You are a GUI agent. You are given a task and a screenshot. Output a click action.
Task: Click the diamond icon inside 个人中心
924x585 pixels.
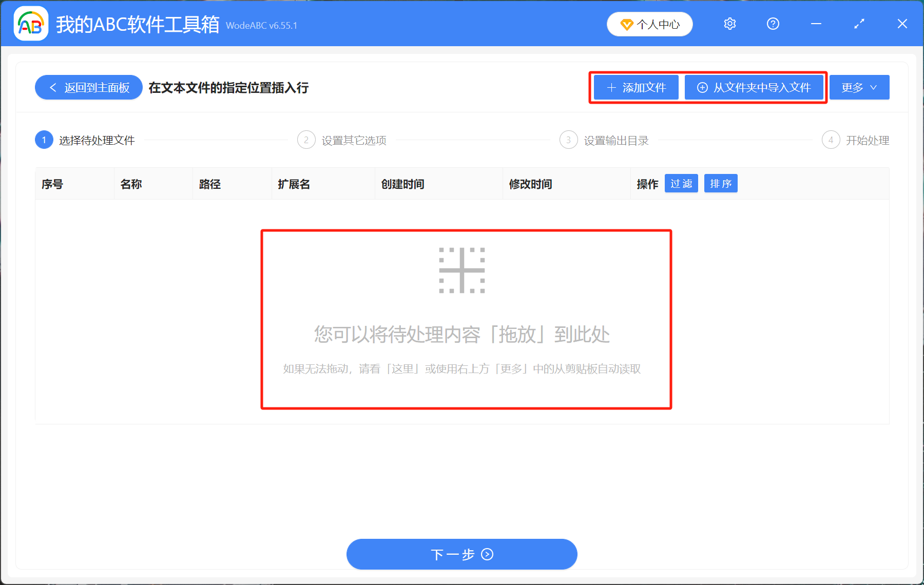[x=627, y=24]
